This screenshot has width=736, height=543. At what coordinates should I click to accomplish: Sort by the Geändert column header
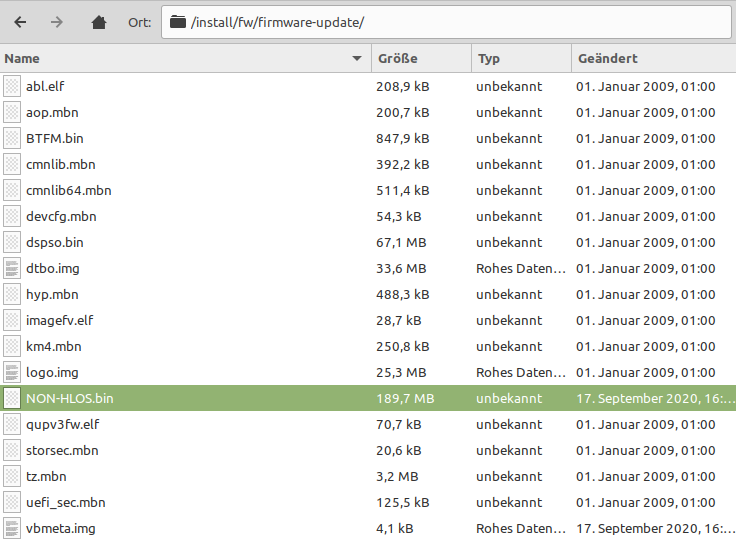coord(654,59)
